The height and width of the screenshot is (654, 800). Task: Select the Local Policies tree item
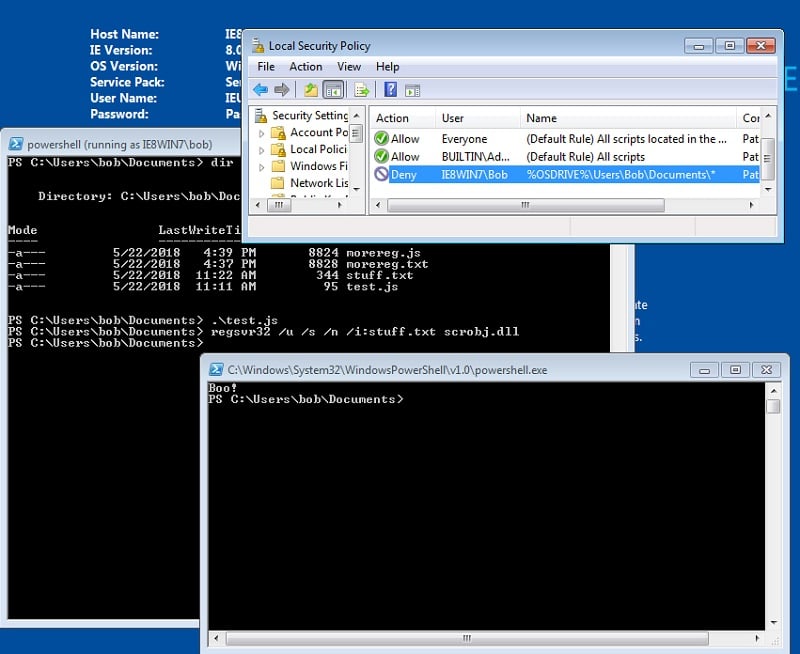pyautogui.click(x=318, y=149)
